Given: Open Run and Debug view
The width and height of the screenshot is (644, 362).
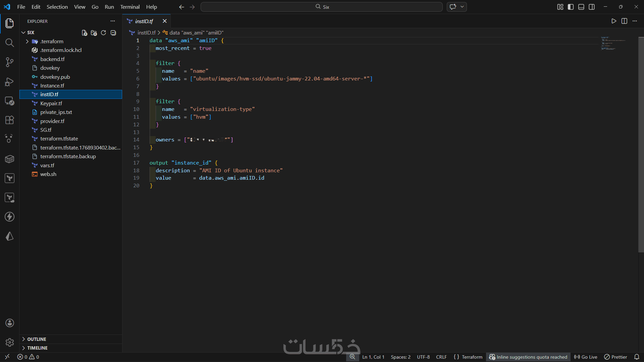Looking at the screenshot, I should pyautogui.click(x=9, y=82).
